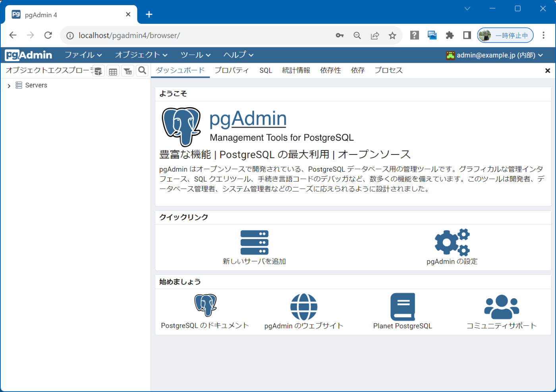Click the question mark extension icon
Screen dimensions: 556x392
coord(415,35)
